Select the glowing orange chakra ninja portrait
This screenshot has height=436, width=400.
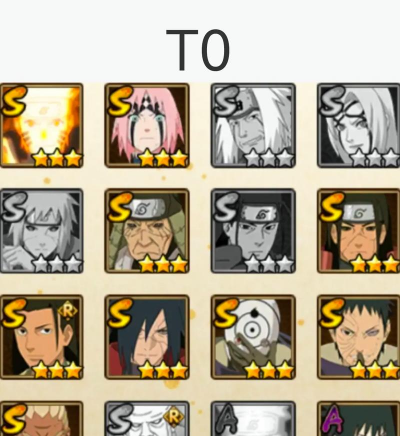(41, 125)
